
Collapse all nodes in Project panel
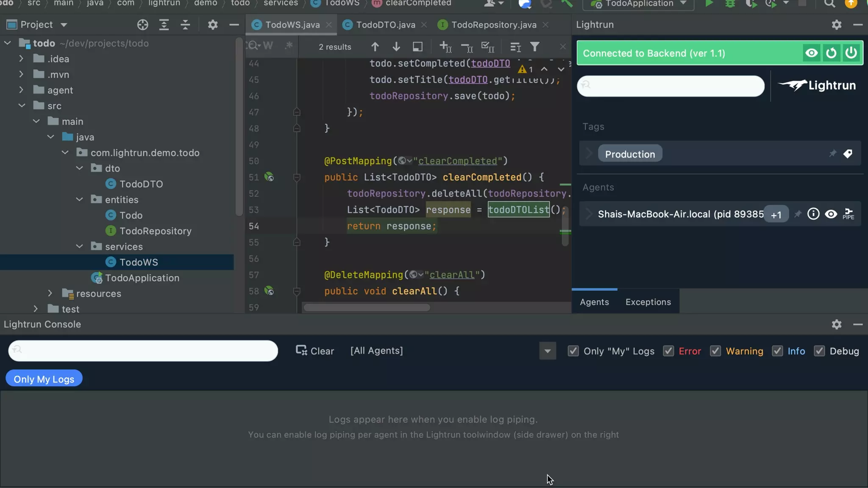pos(185,25)
